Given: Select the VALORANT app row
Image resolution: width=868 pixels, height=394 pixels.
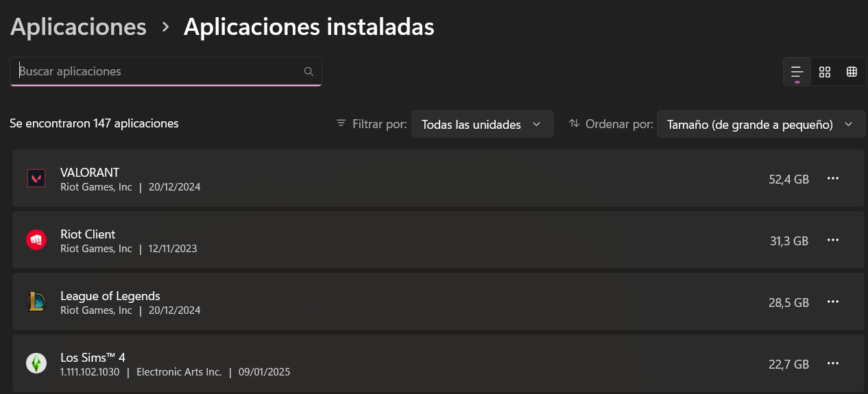Looking at the screenshot, I should 439,178.
